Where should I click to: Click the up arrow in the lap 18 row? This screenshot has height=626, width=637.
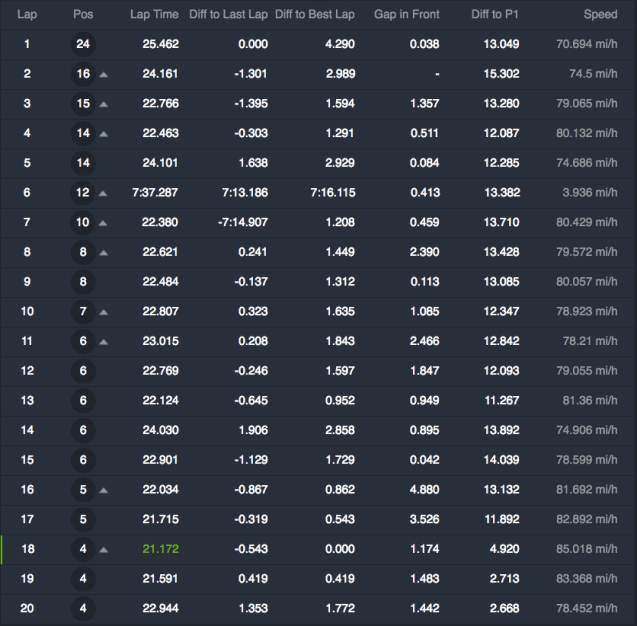[104, 551]
